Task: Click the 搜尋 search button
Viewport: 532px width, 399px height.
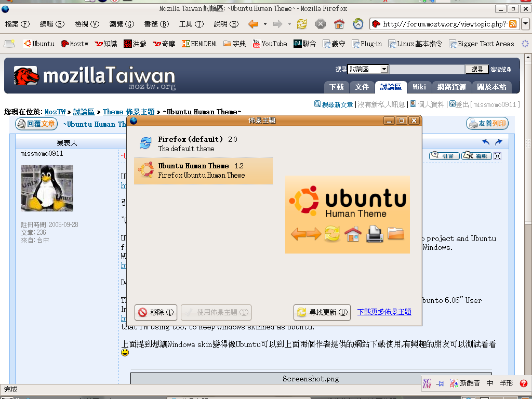Action: click(477, 69)
